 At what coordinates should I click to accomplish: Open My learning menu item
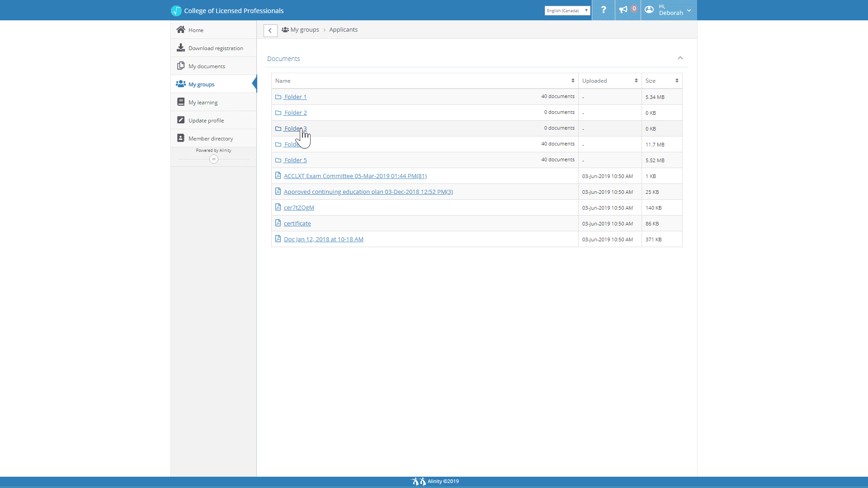click(x=213, y=102)
